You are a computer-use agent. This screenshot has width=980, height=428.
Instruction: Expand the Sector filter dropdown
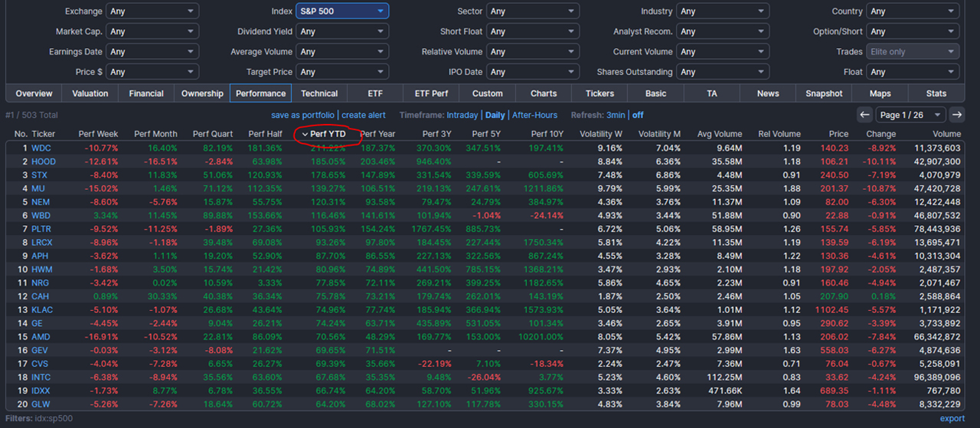[533, 11]
